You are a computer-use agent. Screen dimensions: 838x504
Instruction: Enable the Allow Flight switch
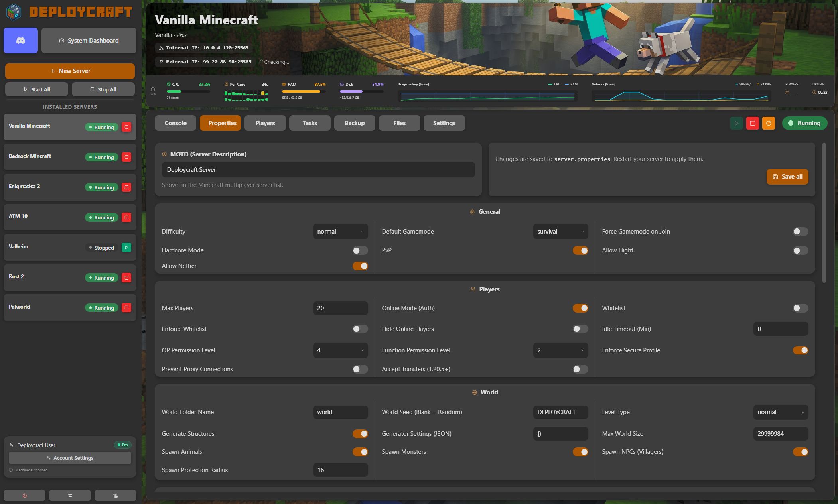pyautogui.click(x=801, y=250)
